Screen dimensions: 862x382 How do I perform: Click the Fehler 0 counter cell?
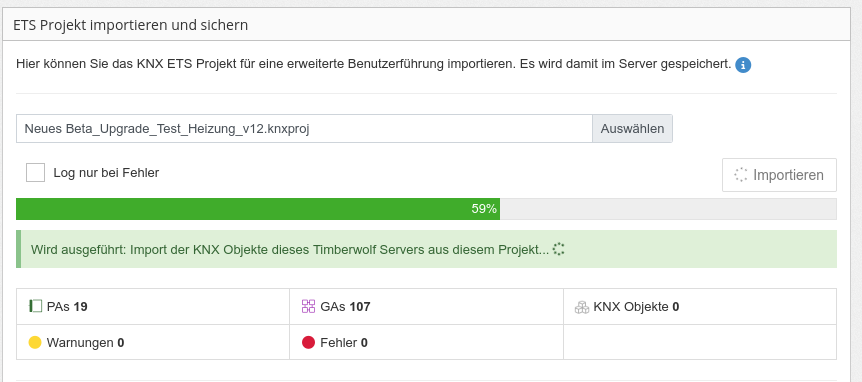[427, 342]
